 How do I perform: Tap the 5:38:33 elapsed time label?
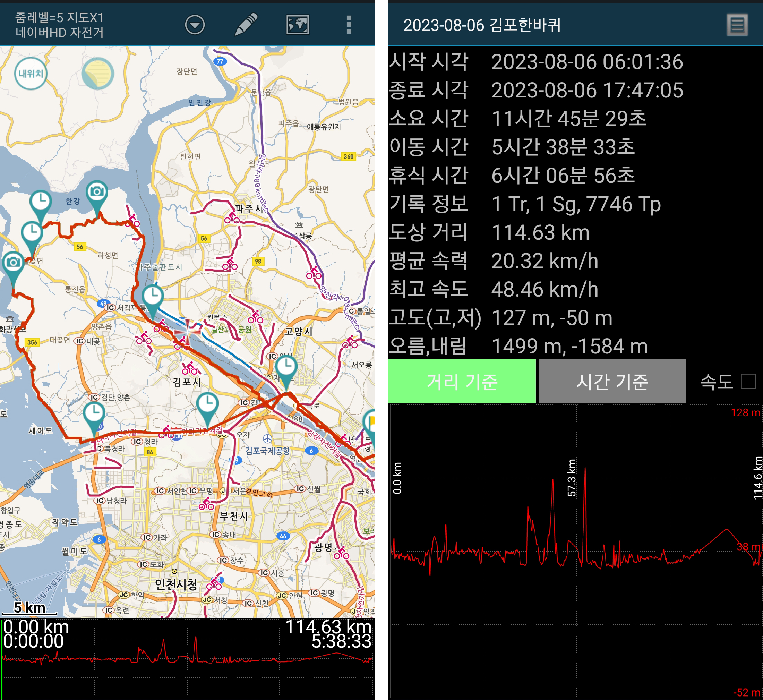tap(341, 641)
